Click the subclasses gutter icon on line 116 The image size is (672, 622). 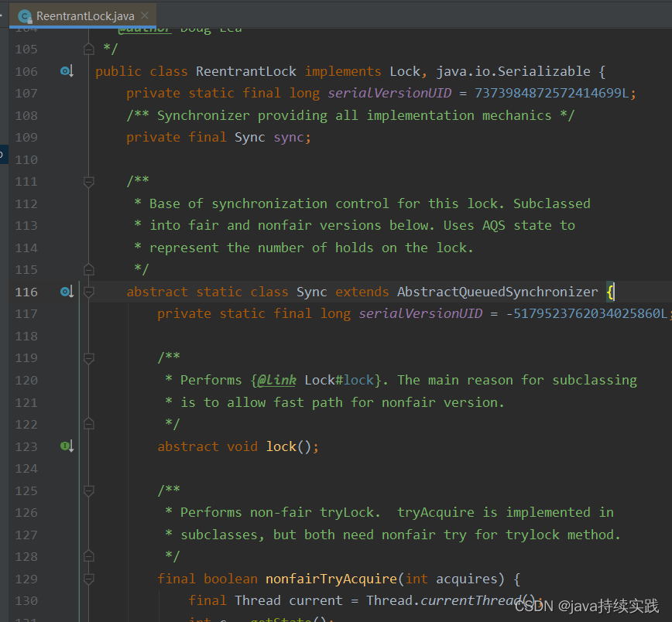[x=67, y=292]
